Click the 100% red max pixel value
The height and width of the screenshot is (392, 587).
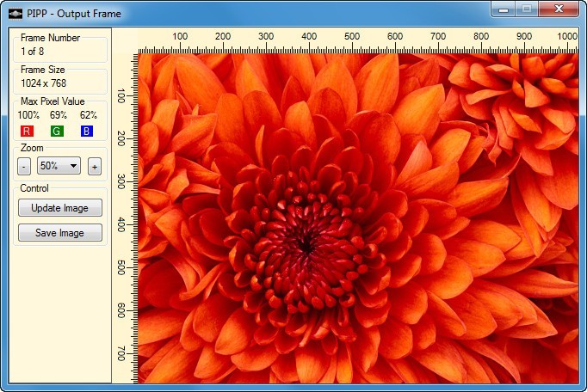click(28, 115)
